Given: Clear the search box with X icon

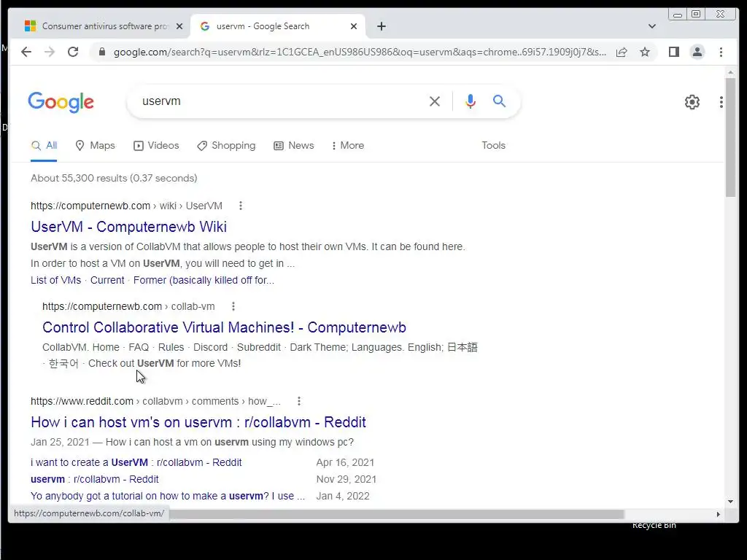Looking at the screenshot, I should pyautogui.click(x=435, y=101).
